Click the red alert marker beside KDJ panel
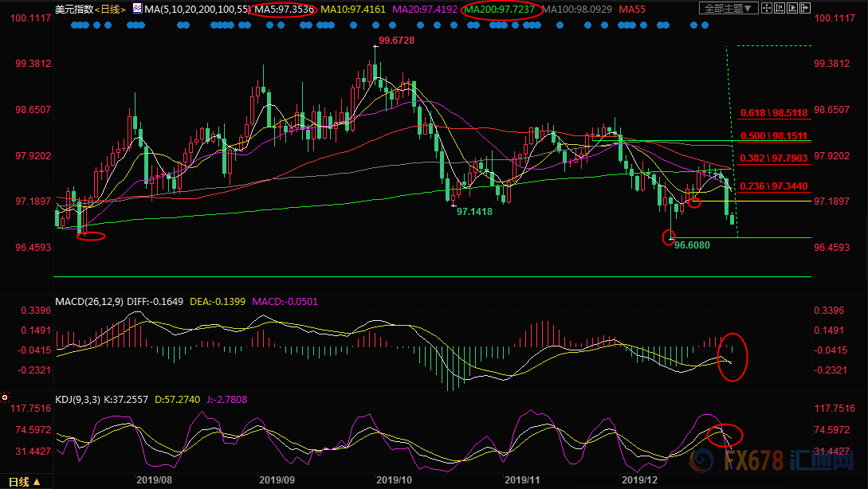 pyautogui.click(x=5, y=397)
